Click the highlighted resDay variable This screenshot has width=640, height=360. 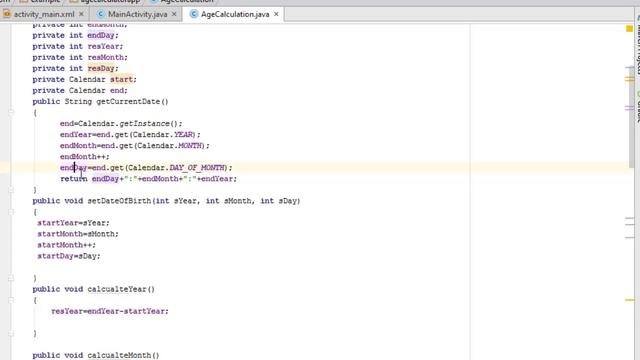point(101,69)
